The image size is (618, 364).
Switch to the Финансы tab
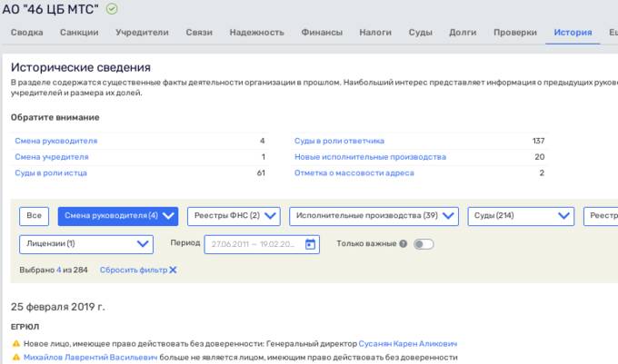point(322,33)
